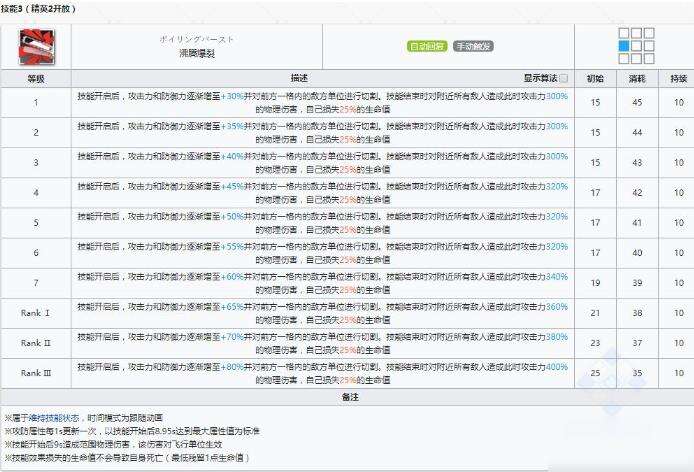Click the Rank I level cell
This screenshot has width=694, height=472.
tap(36, 313)
